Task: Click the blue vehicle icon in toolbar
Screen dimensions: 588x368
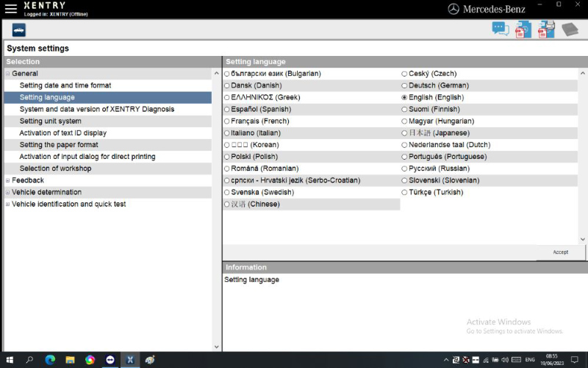Action: [19, 30]
